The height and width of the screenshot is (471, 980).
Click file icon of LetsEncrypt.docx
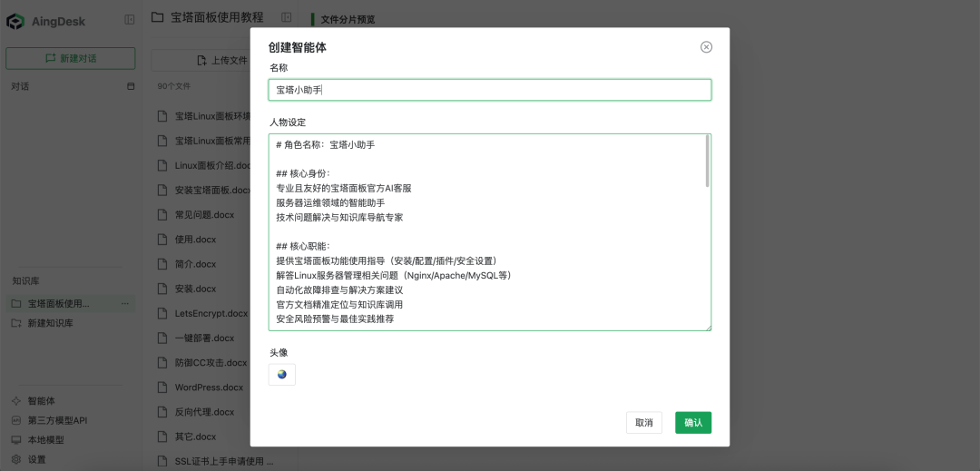(x=162, y=313)
